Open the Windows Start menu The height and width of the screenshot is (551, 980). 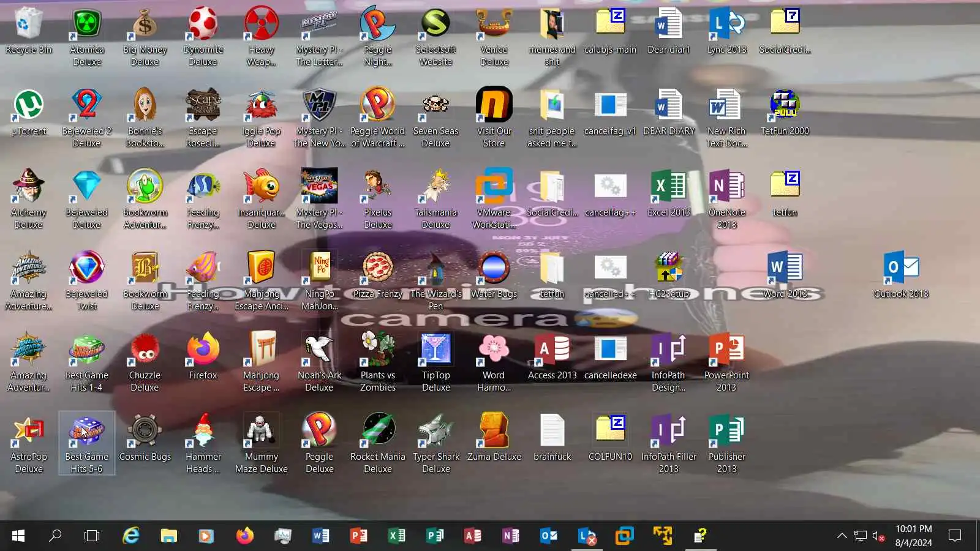click(18, 536)
